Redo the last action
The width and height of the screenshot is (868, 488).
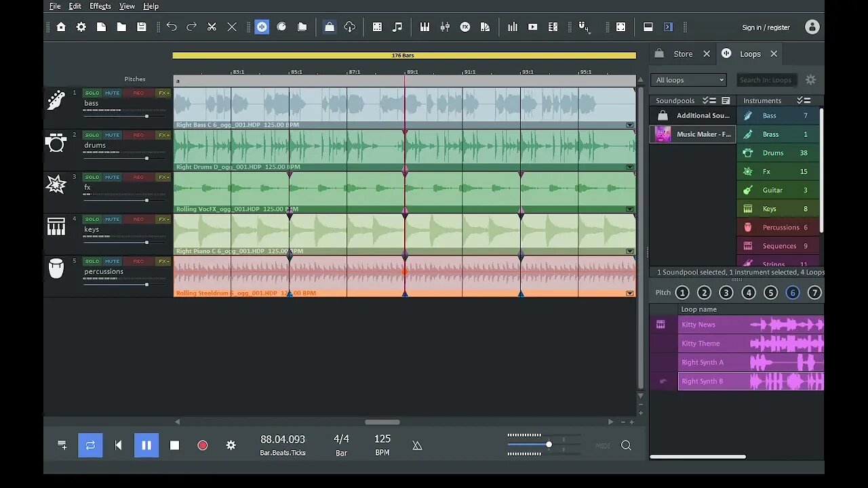coord(192,27)
